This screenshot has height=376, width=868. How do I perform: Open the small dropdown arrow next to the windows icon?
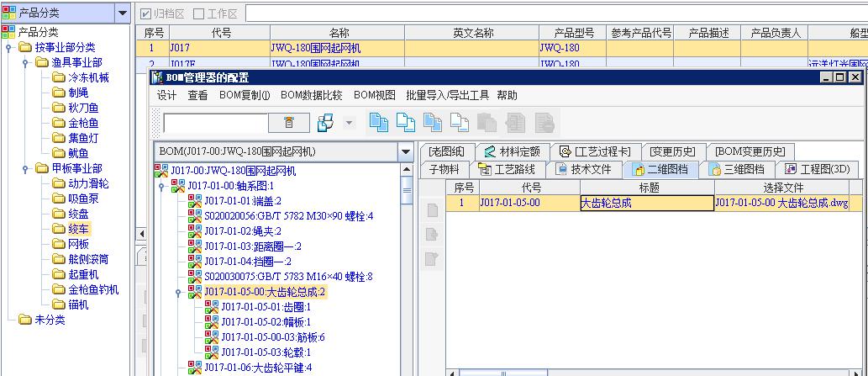point(349,123)
